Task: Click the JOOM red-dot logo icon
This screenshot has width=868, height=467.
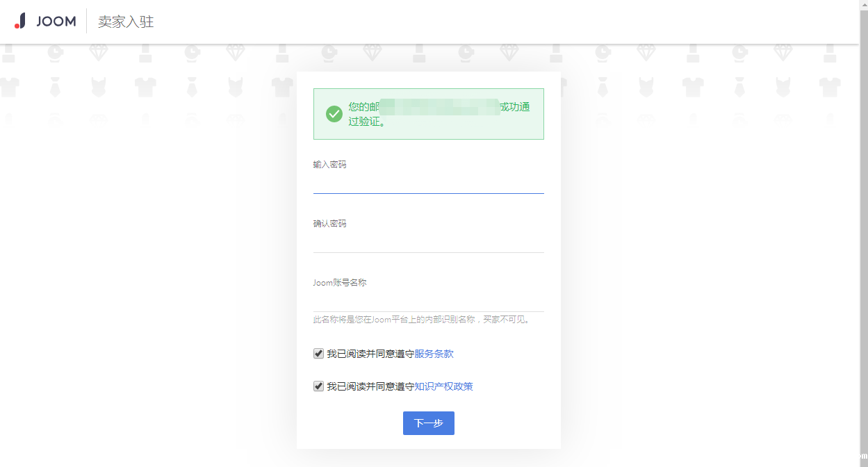Action: click(20, 21)
